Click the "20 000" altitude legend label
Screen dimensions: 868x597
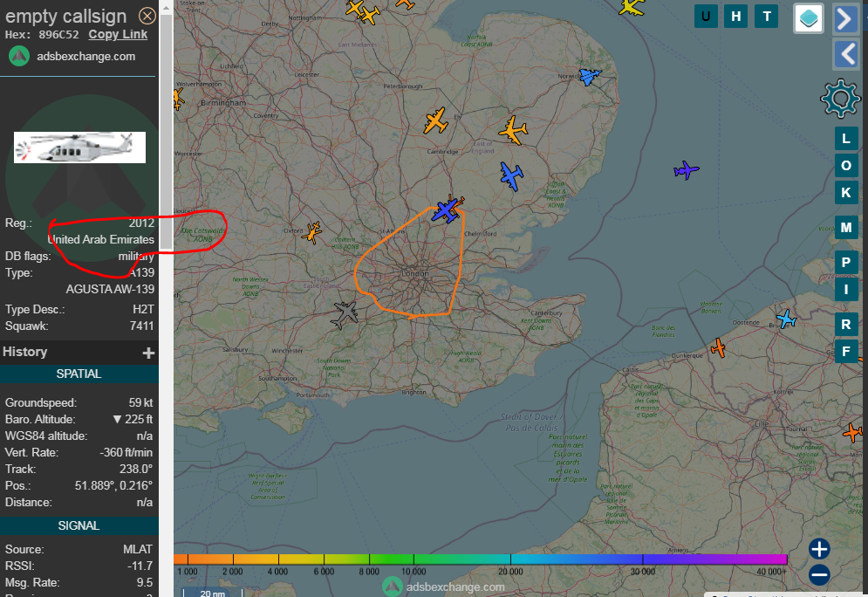509,572
